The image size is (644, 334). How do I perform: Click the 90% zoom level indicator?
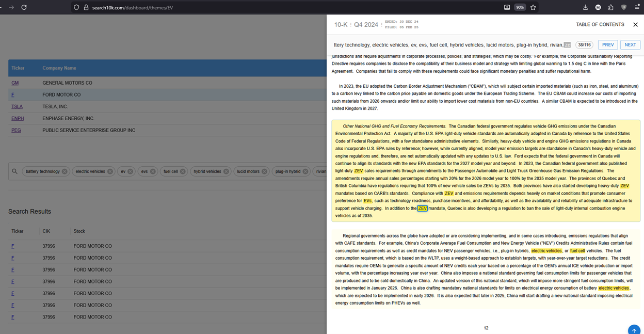tap(520, 7)
